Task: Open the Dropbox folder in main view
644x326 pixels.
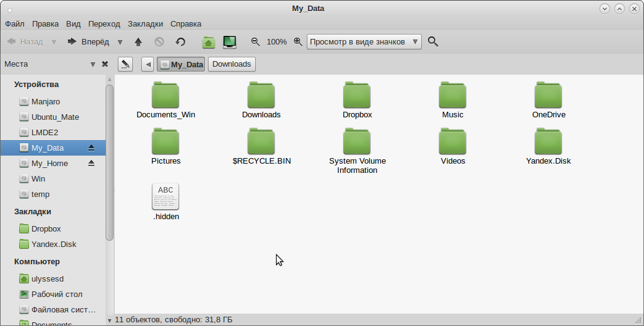Action: [x=357, y=100]
